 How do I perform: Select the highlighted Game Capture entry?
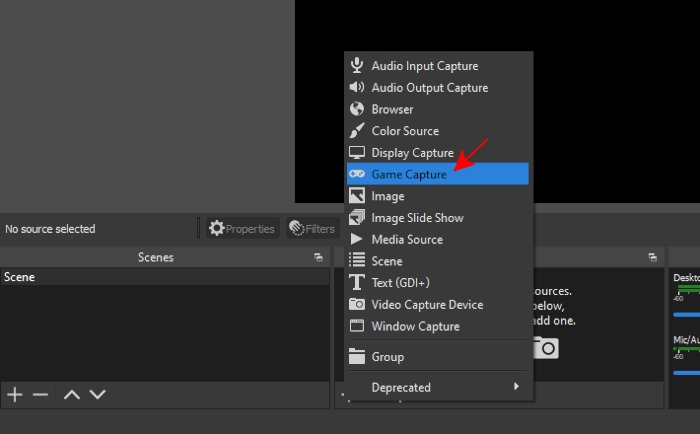tap(438, 174)
